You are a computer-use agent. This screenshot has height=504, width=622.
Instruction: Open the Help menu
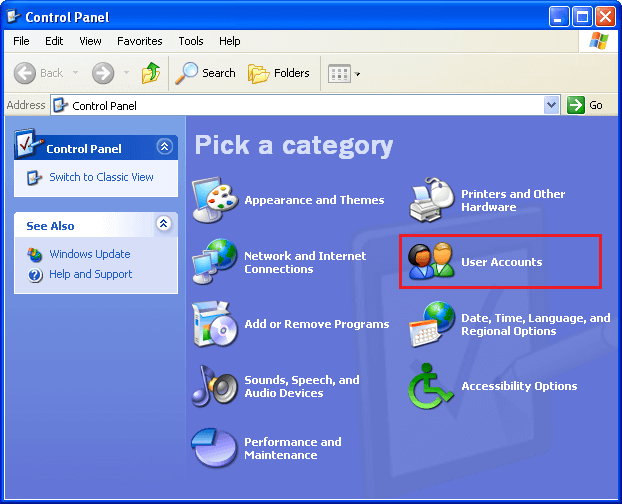click(x=230, y=41)
